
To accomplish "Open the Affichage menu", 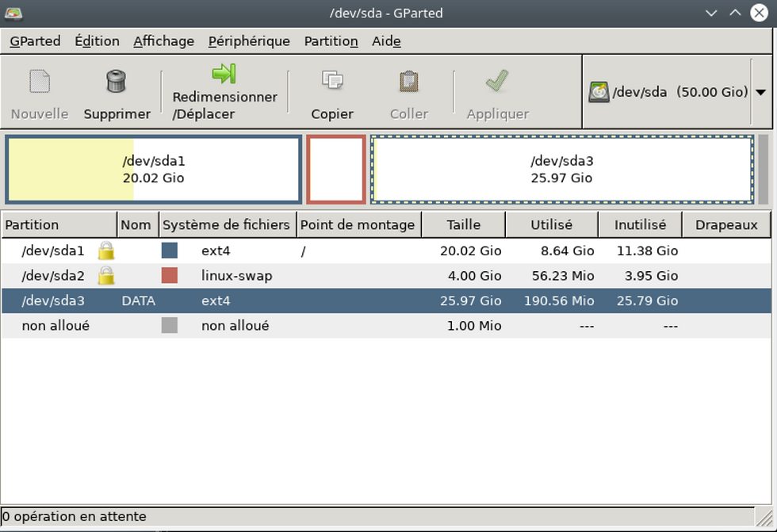I will (x=163, y=41).
